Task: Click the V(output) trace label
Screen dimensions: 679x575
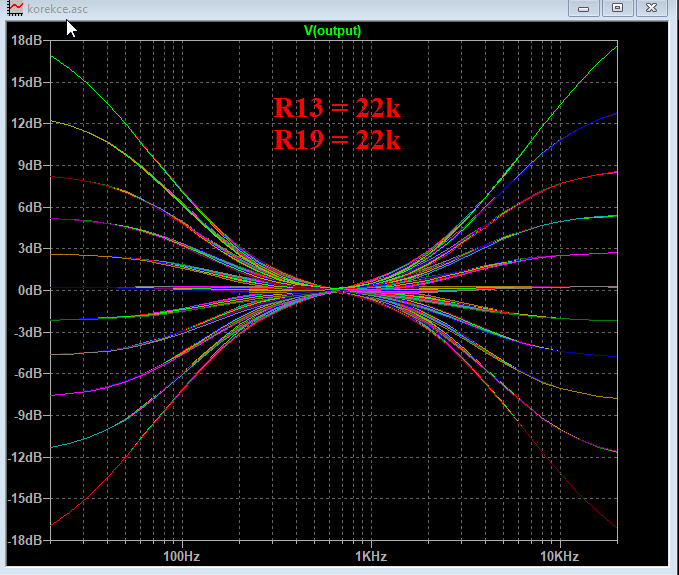Action: (333, 31)
